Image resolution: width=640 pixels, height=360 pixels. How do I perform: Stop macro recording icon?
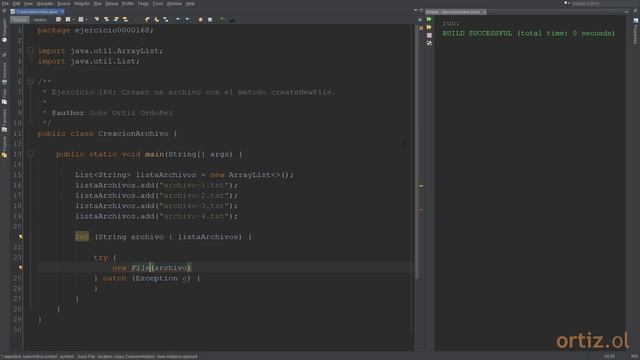click(x=210, y=19)
